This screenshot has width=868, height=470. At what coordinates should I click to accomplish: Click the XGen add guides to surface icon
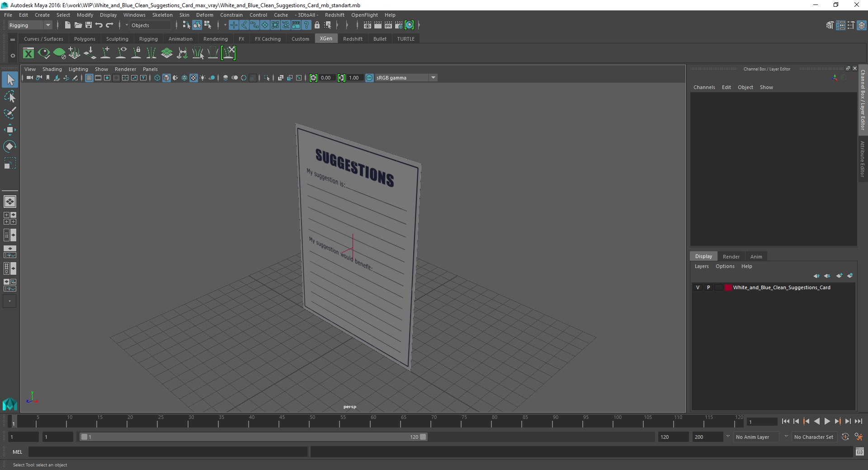(x=75, y=53)
